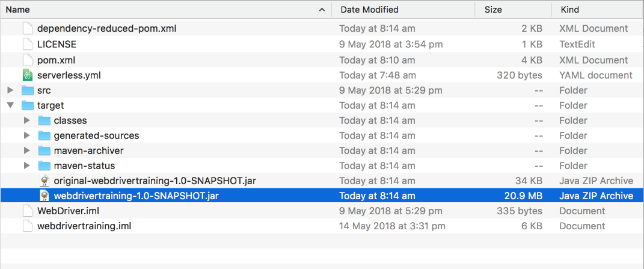
Task: Expand the classes folder
Action: point(26,120)
